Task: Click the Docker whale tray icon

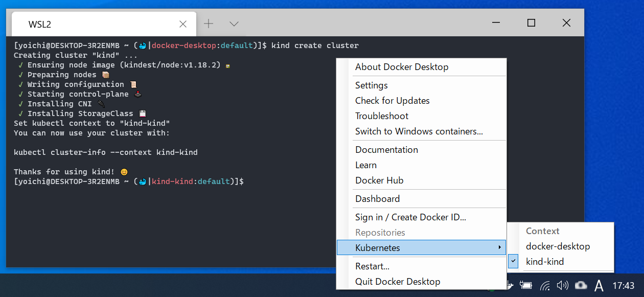Action: click(x=509, y=285)
